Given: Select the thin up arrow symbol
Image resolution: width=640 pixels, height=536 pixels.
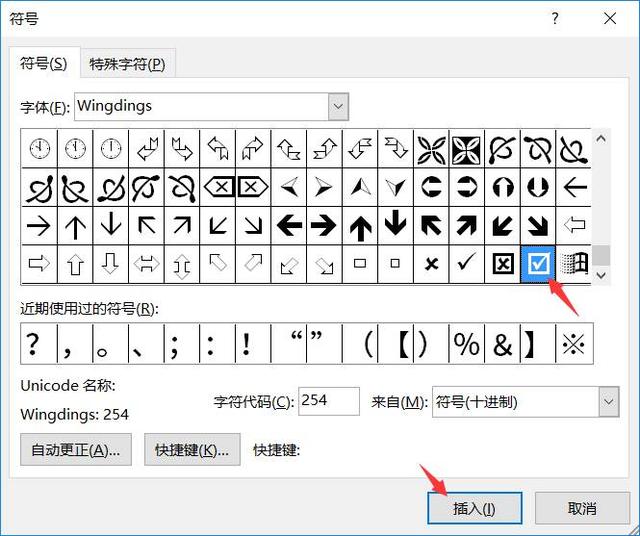Looking at the screenshot, I should click(x=75, y=225).
